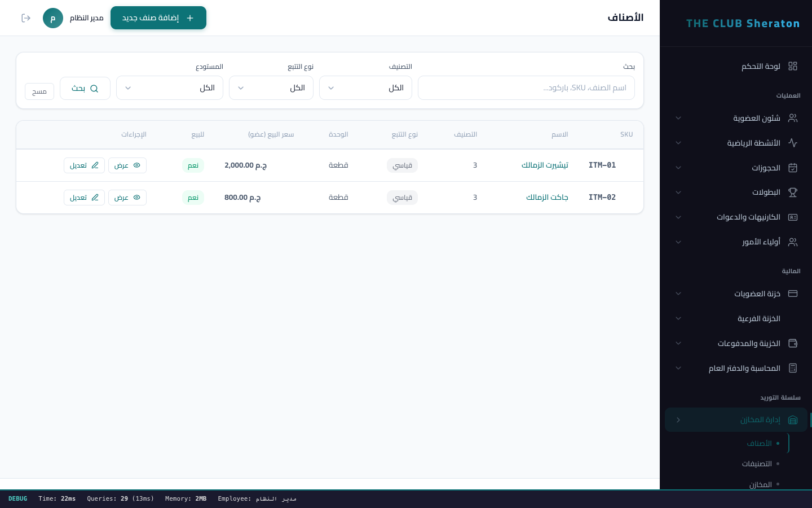812x508 pixels.
Task: Expand the الخزينة والمدفوعات menu chevron
Action: (678, 343)
